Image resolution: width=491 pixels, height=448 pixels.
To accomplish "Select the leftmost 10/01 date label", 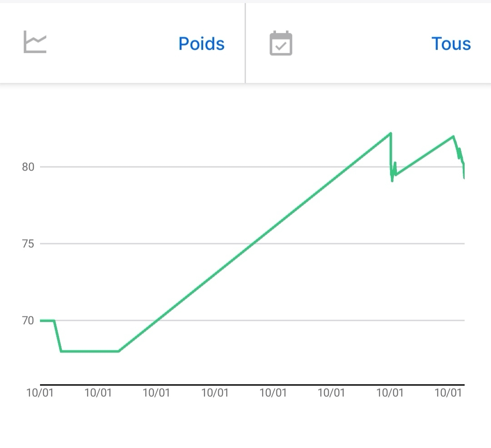I will 40,393.
